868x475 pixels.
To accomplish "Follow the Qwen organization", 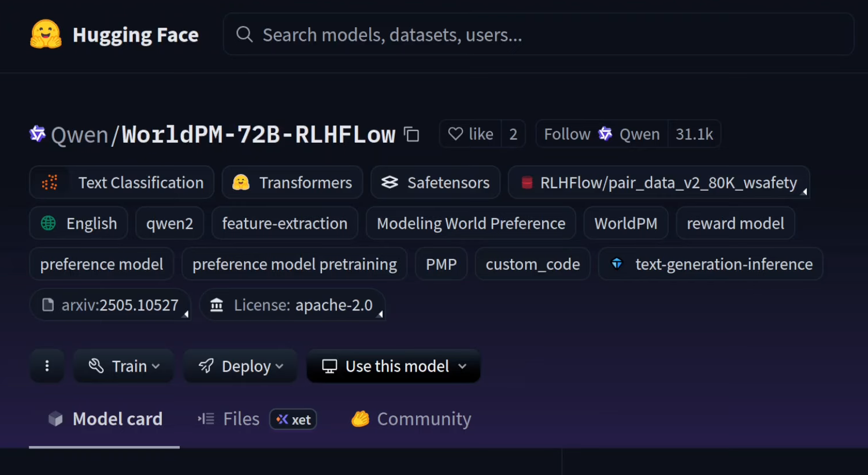I will pos(602,134).
